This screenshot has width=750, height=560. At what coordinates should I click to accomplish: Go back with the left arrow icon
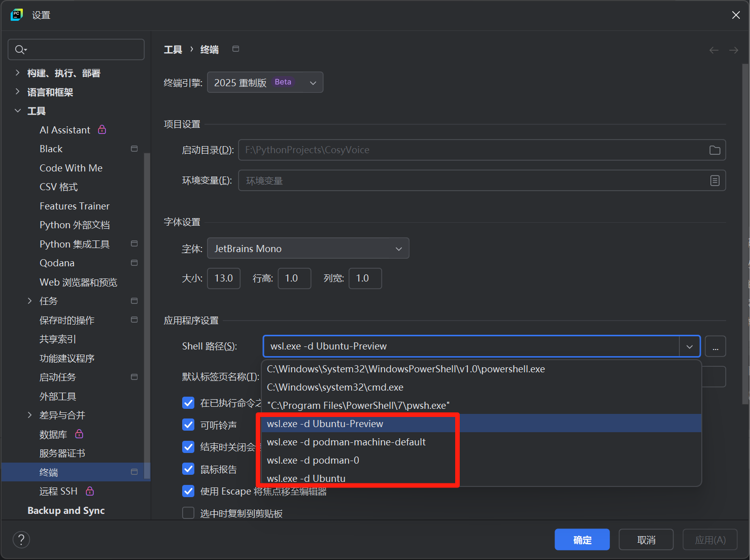(x=714, y=50)
